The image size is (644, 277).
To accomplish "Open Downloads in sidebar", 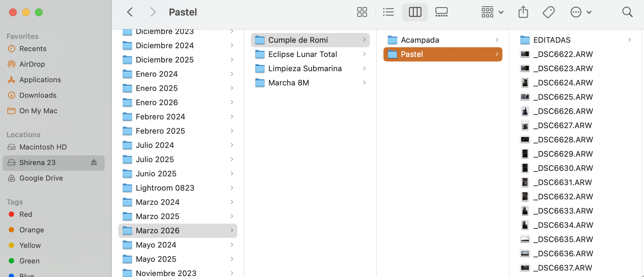I will pyautogui.click(x=53, y=95).
